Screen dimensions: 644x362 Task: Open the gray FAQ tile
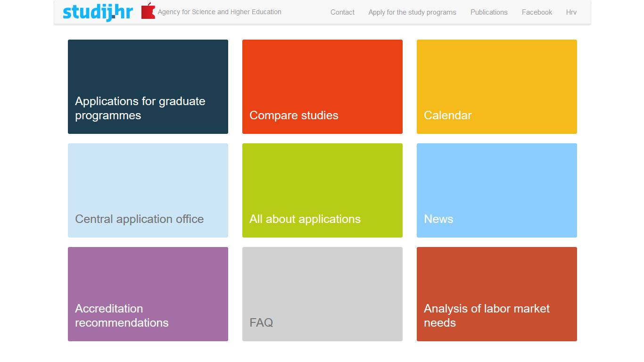322,294
